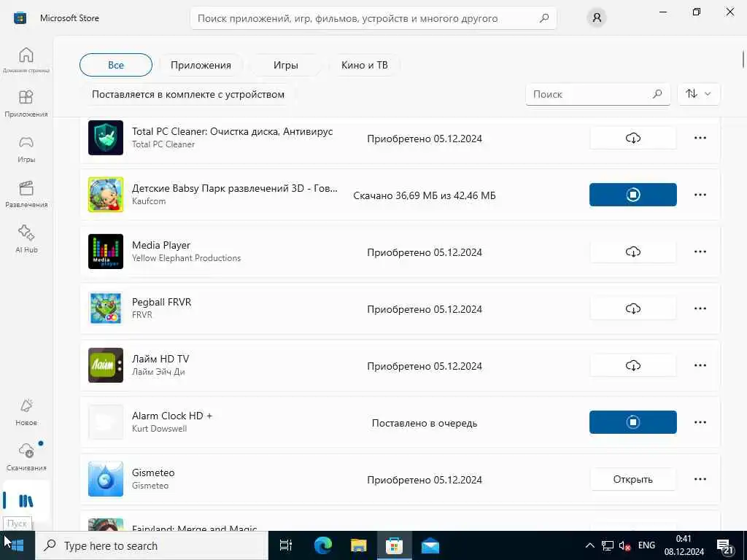Click Детские Babsy Парк app icon

point(106,194)
